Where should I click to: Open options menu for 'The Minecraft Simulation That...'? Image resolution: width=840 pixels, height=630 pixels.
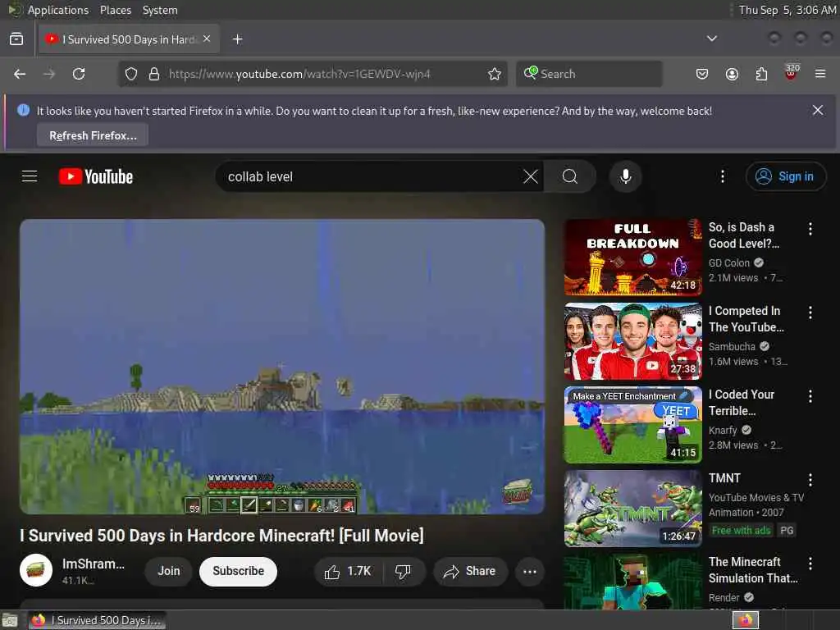(x=810, y=564)
